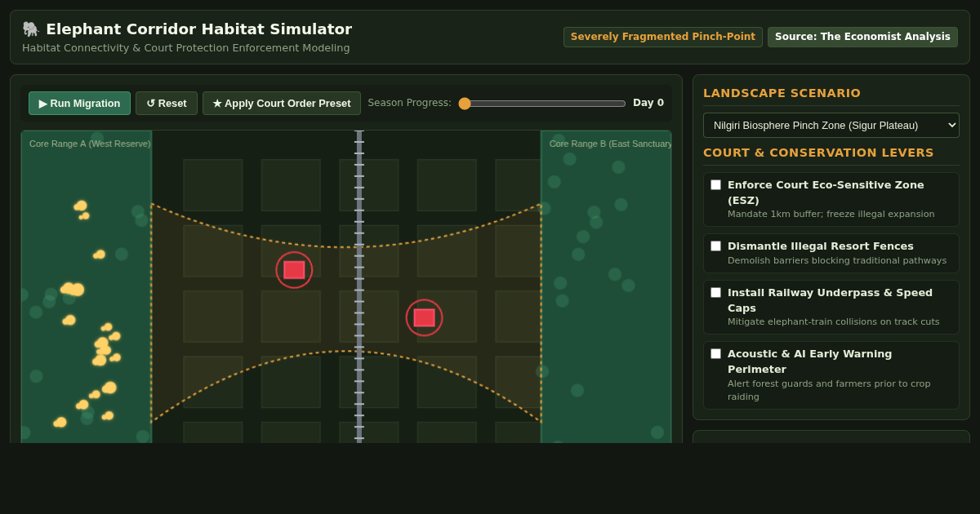This screenshot has width=980, height=514.
Task: Click the right red resort block marker
Action: tap(425, 317)
